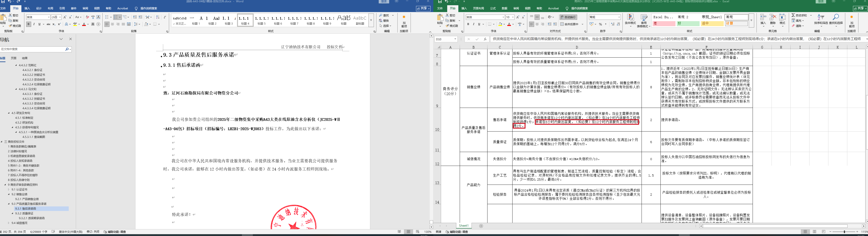
Task: Click Word's clear formatting eraser icon
Action: (87, 17)
